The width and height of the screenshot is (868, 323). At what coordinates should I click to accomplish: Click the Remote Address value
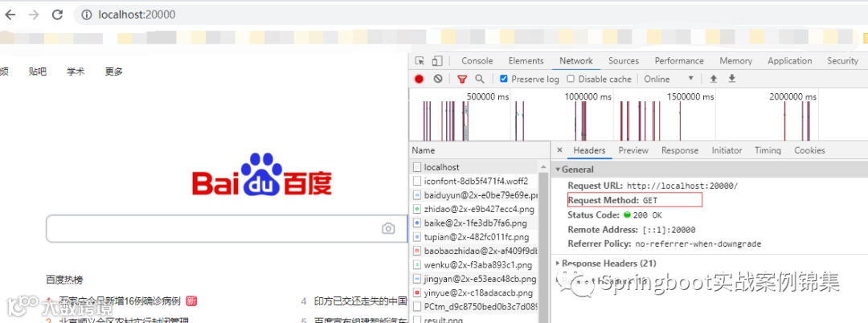coord(669,230)
